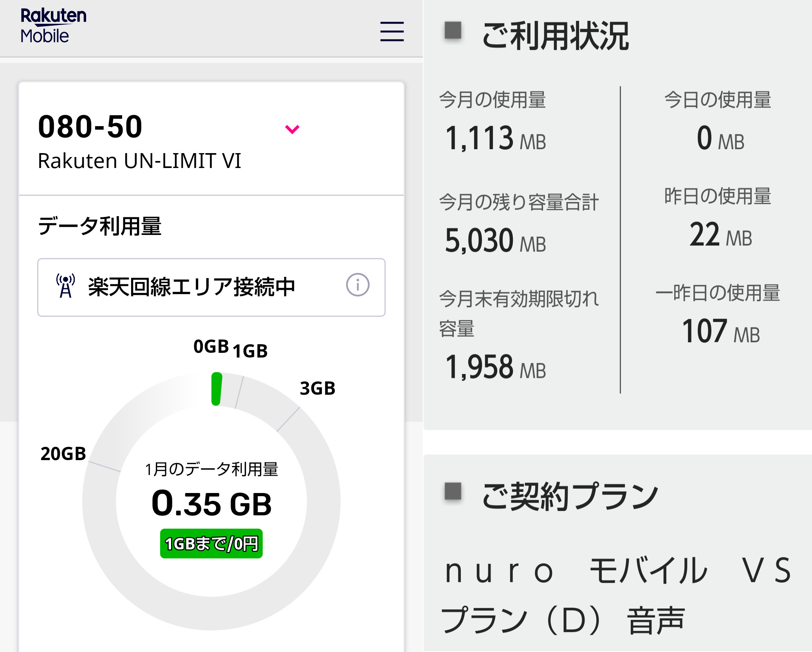Click the green usage indicator on gauge
812x652 pixels.
(x=217, y=389)
